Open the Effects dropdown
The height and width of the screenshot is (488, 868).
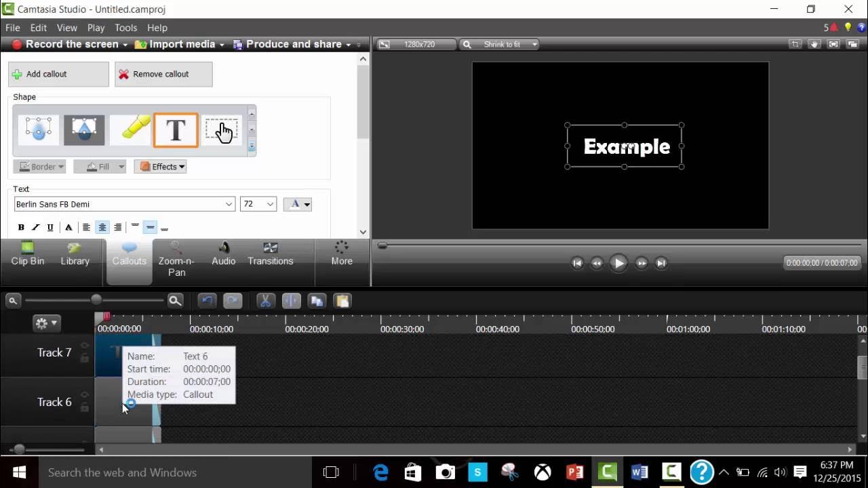click(x=160, y=167)
